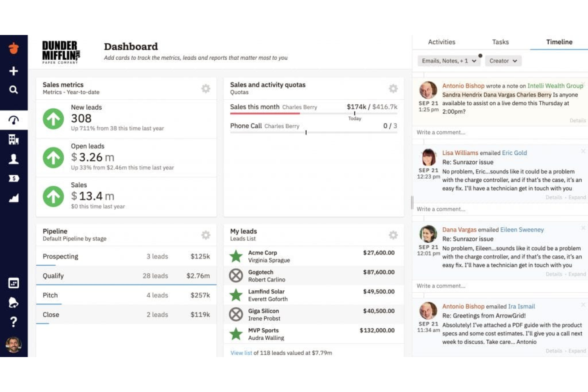
Task: Select the Prospecting pipeline stage row
Action: coord(126,256)
